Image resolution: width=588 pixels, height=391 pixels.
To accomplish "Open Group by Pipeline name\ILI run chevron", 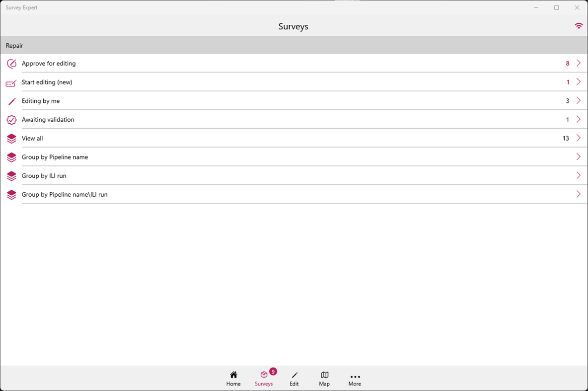I will click(578, 194).
